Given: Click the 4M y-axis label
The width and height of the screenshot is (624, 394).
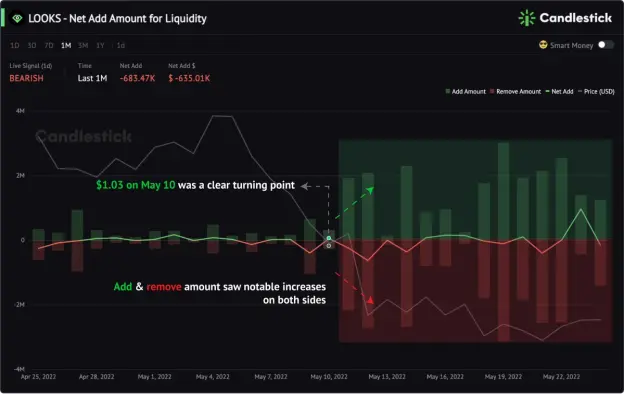Looking at the screenshot, I should 20,111.
